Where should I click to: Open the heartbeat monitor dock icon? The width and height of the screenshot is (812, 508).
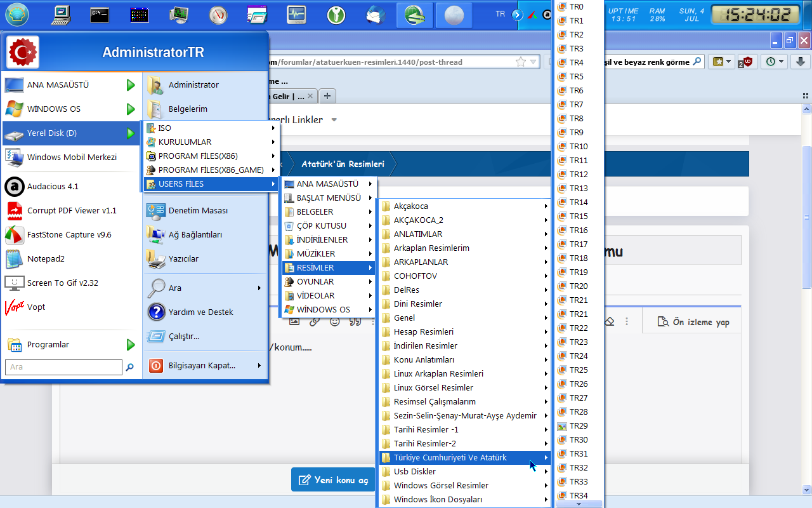point(296,15)
